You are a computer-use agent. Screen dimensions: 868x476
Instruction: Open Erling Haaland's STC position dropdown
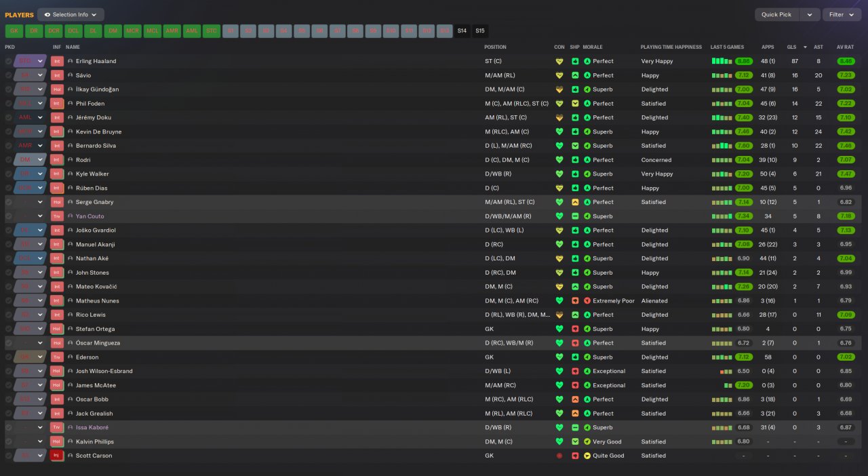[30, 61]
